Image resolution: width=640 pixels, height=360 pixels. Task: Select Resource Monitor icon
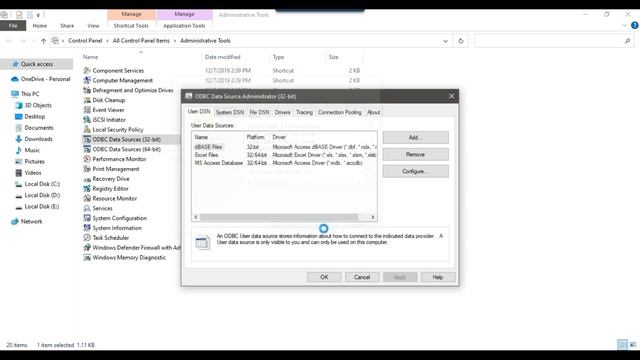click(87, 198)
